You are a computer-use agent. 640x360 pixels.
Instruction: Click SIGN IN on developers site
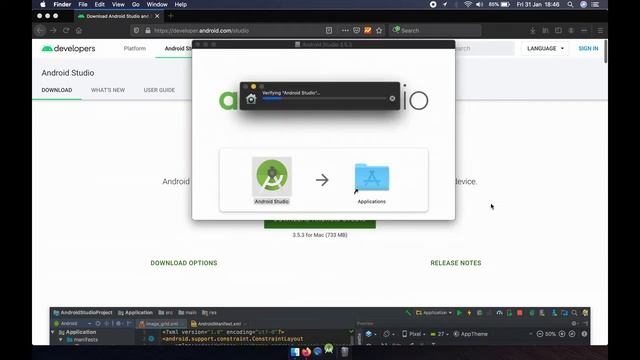(588, 48)
